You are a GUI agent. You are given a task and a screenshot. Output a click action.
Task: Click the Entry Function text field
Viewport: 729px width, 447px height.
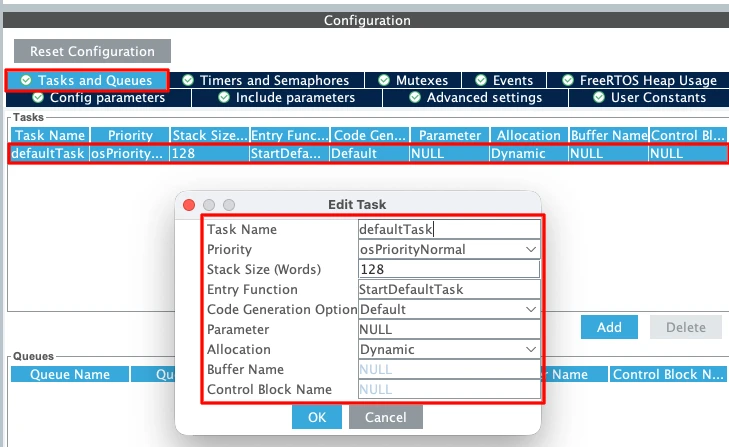click(449, 289)
